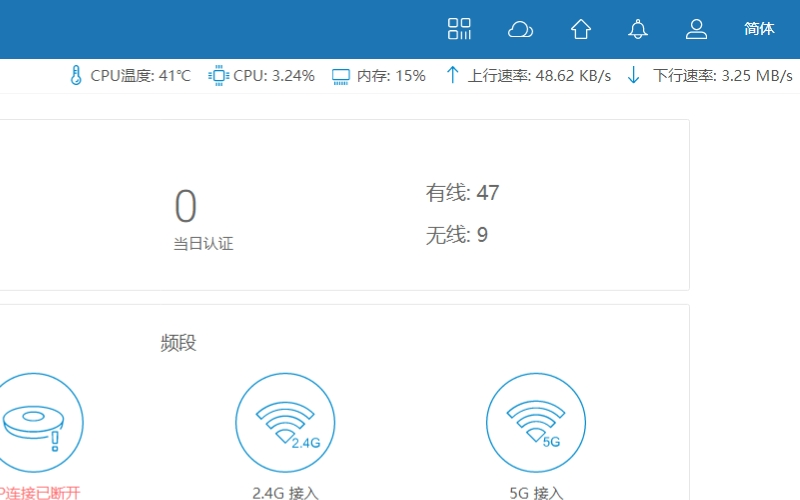The width and height of the screenshot is (800, 500).
Task: Select the 5G Wi-Fi band icon
Action: [536, 423]
